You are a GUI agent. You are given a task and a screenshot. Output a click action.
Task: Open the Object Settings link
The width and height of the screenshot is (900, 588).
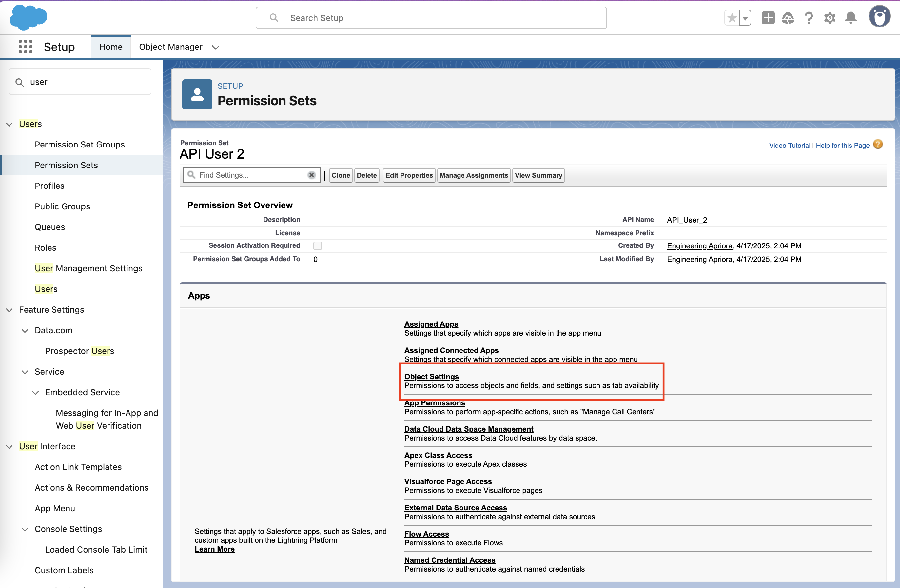[431, 377]
